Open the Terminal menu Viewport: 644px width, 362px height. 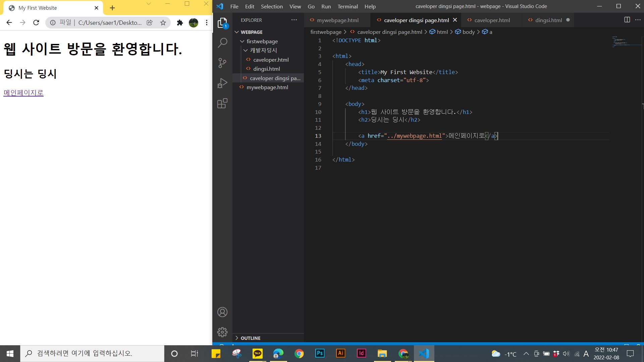[x=347, y=6]
